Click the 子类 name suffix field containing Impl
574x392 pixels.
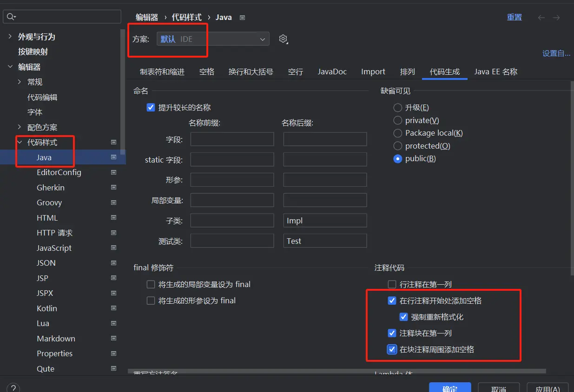point(325,221)
